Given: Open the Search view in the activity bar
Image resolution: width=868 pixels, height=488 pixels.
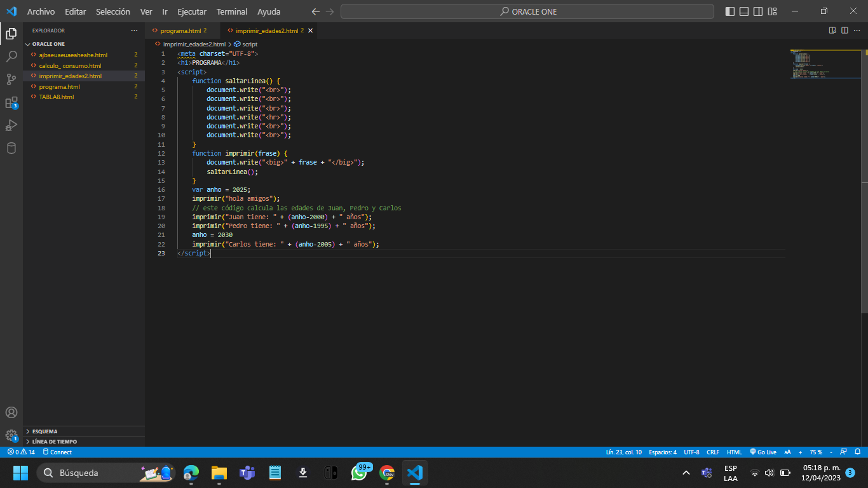Looking at the screenshot, I should pyautogui.click(x=11, y=57).
